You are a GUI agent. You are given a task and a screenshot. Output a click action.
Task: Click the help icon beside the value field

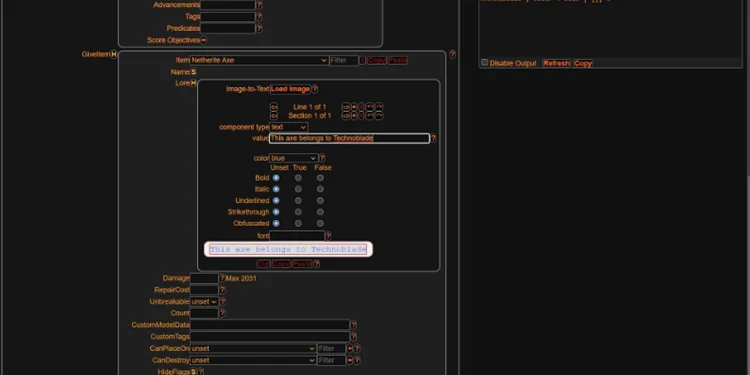pos(433,138)
